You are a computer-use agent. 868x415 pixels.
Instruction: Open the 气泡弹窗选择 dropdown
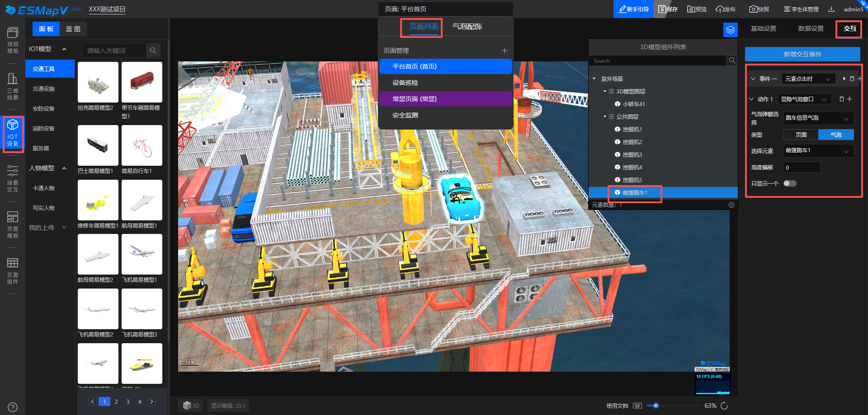(x=819, y=118)
